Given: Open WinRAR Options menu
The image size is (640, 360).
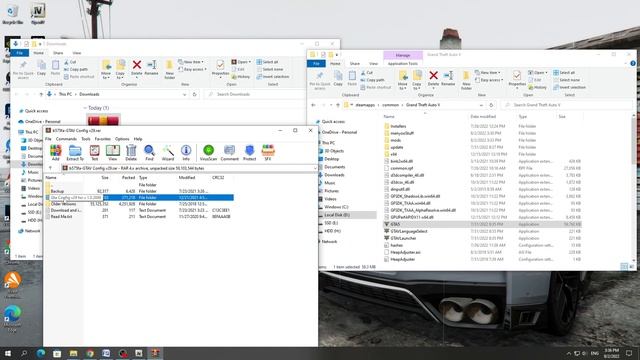Looking at the screenshot, I should click(122, 139).
